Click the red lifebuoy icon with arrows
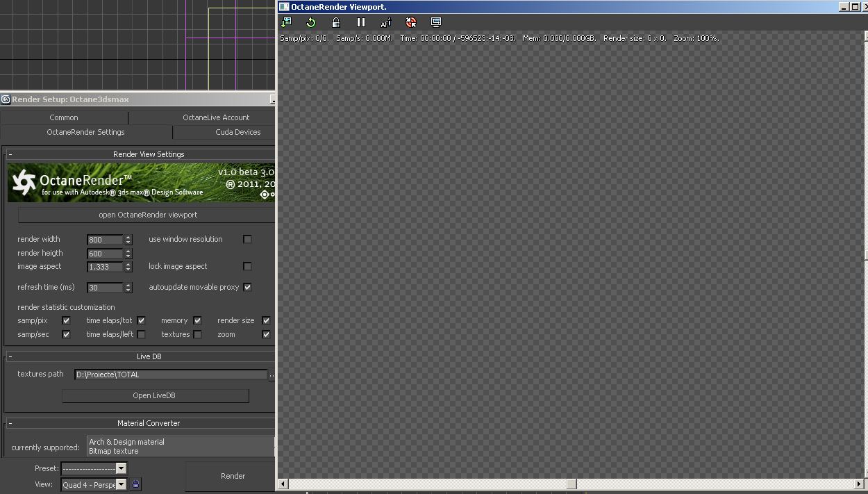 pos(411,22)
